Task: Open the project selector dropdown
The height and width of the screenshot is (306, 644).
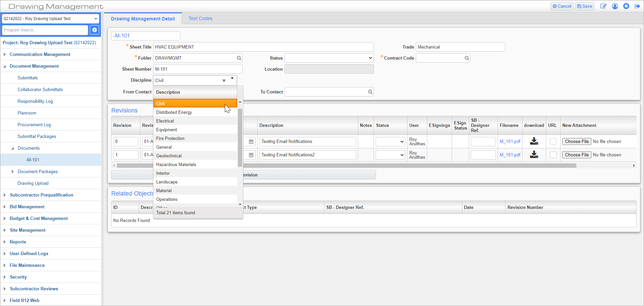Action: click(x=50, y=19)
